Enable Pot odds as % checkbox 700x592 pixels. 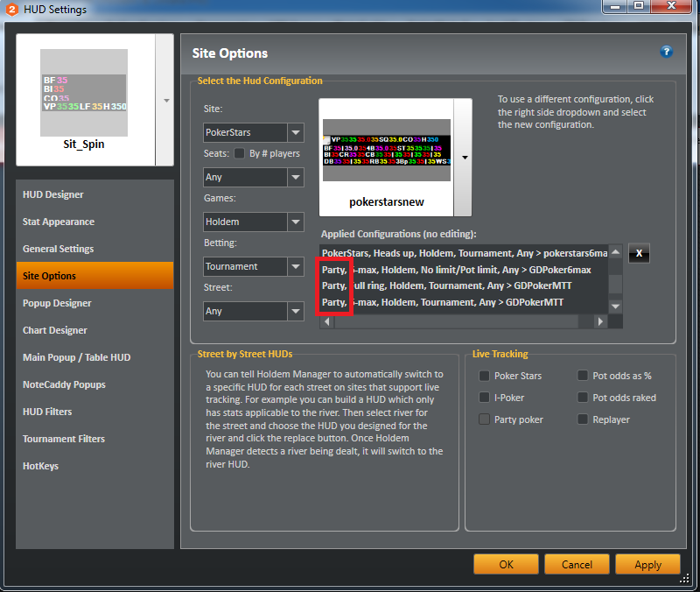click(583, 376)
